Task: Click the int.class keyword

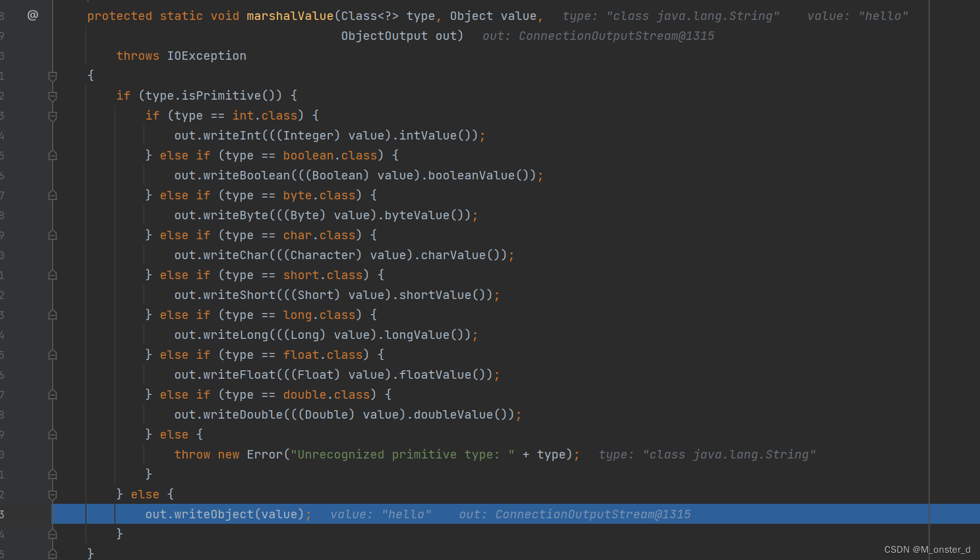Action: click(265, 116)
